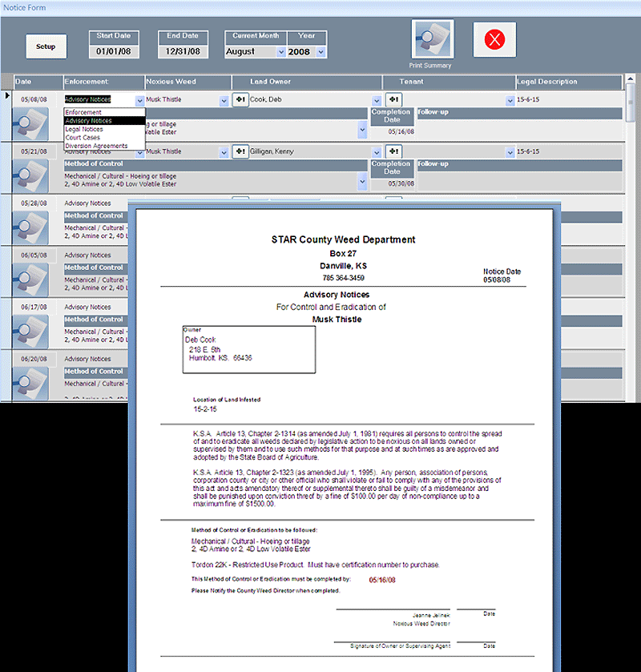The image size is (641, 672).
Task: Click tenant lookup icon in 05/08/08 row
Action: (393, 99)
